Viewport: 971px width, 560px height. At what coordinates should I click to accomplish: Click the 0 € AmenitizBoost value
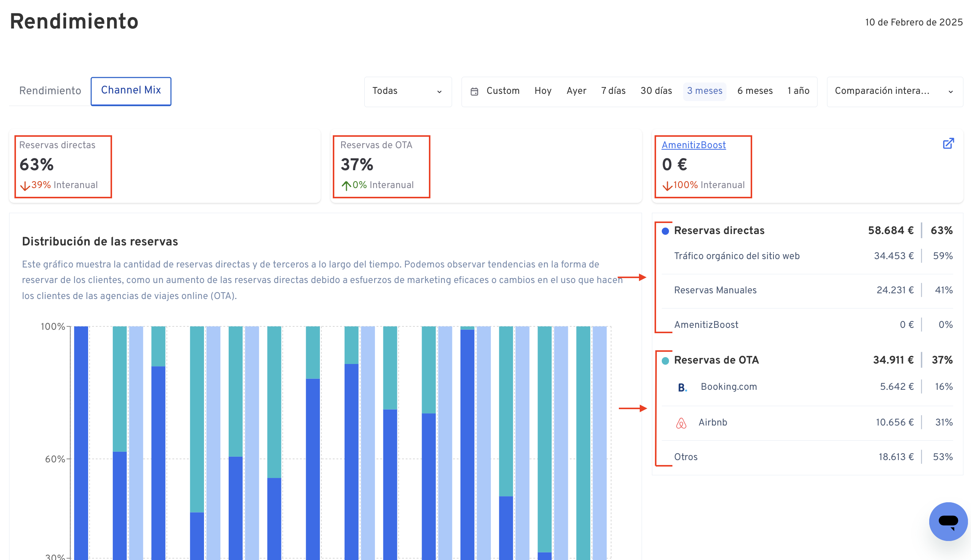(675, 165)
